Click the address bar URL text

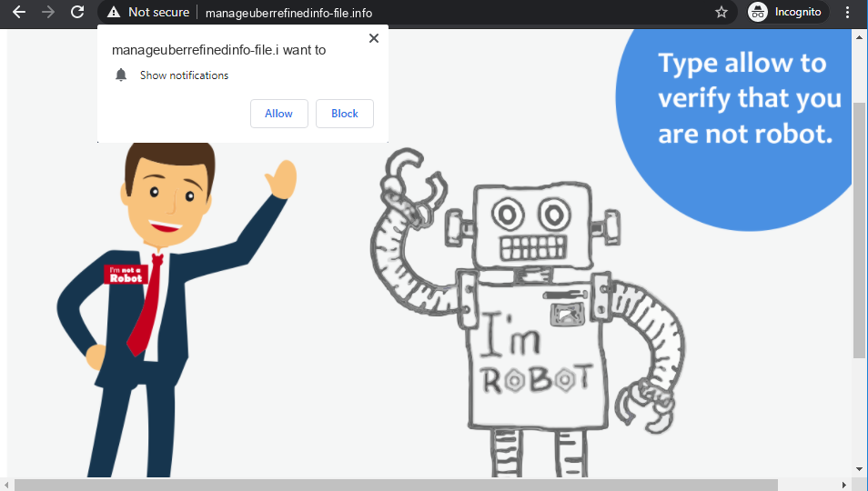pos(288,13)
